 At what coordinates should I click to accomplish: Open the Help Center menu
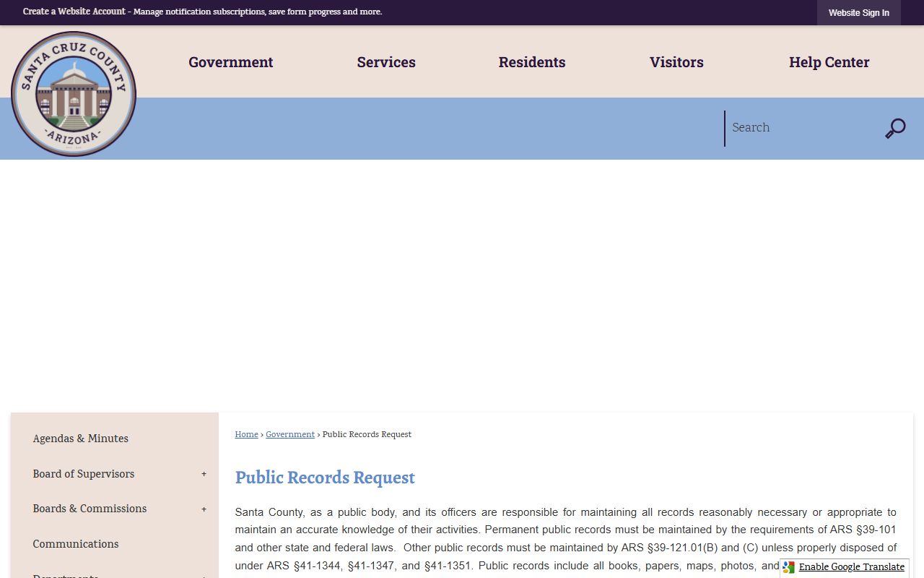pyautogui.click(x=829, y=62)
